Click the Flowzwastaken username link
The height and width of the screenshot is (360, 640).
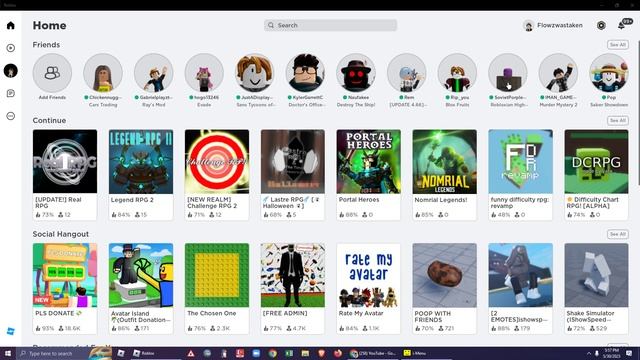click(560, 25)
